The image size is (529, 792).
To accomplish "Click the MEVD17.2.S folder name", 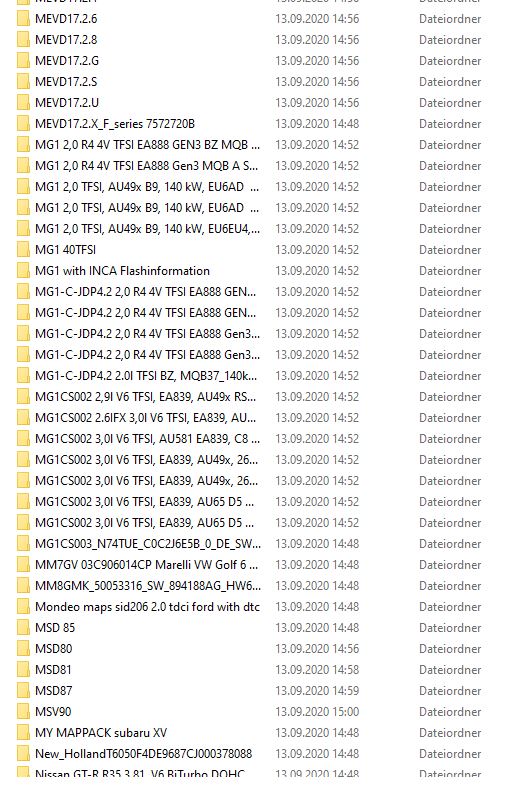I will 66,82.
